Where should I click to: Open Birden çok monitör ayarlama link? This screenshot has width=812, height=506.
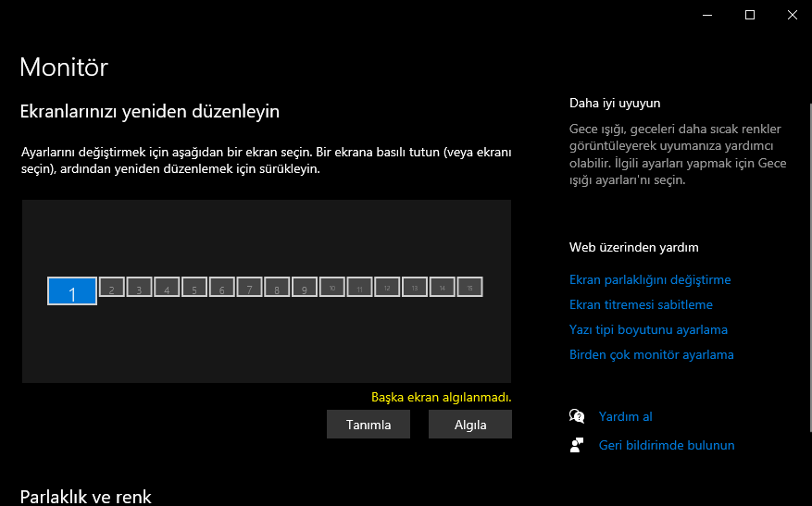point(652,354)
